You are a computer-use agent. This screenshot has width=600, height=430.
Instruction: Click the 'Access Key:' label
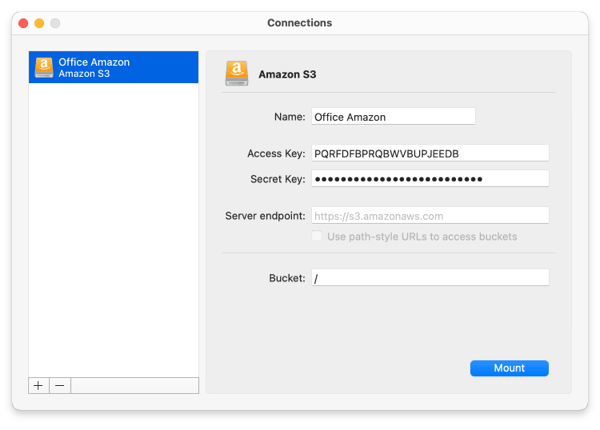point(276,153)
